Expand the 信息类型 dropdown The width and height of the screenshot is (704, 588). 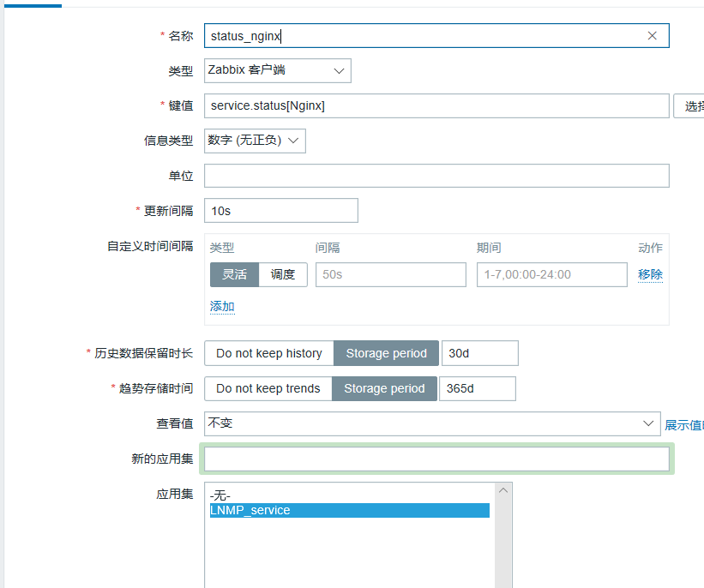[x=255, y=141]
